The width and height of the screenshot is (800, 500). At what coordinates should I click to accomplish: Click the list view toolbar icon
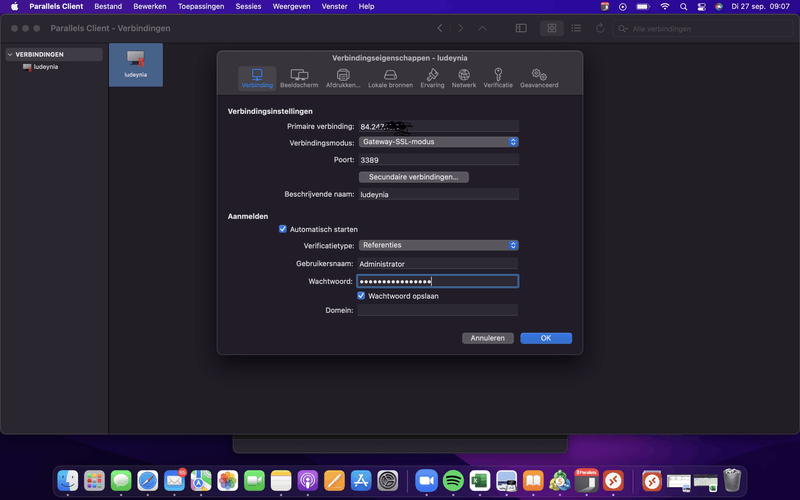tap(576, 28)
